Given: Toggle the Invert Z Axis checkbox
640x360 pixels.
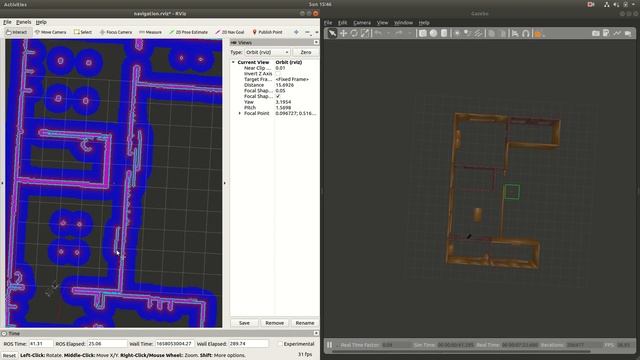Looking at the screenshot, I should point(278,74).
